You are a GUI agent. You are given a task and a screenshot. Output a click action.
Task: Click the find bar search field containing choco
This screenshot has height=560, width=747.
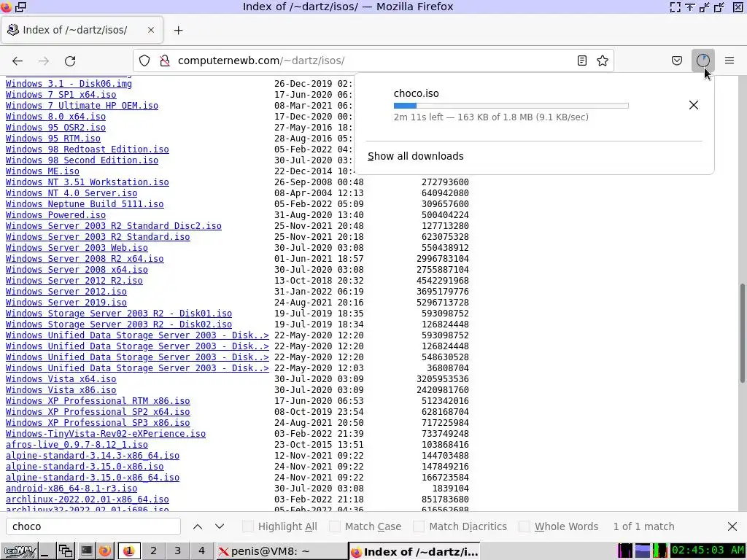point(93,526)
